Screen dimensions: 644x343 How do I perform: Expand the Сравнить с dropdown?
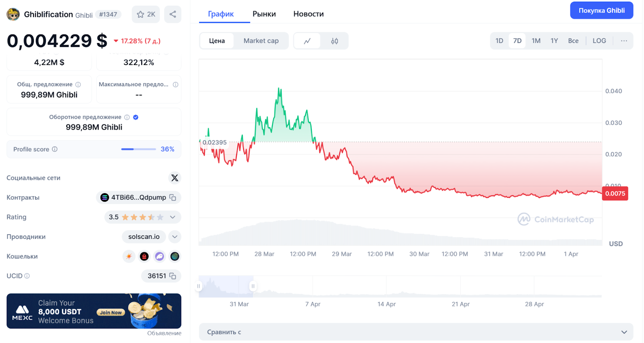(416, 332)
